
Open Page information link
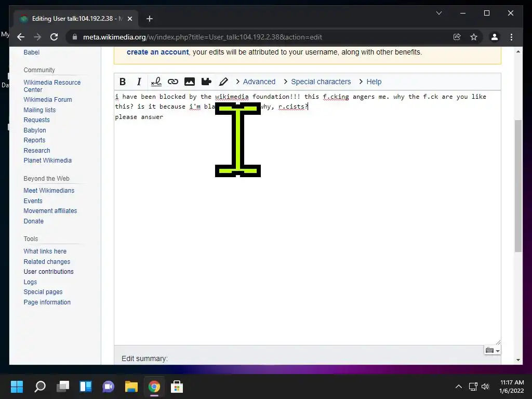pyautogui.click(x=47, y=302)
